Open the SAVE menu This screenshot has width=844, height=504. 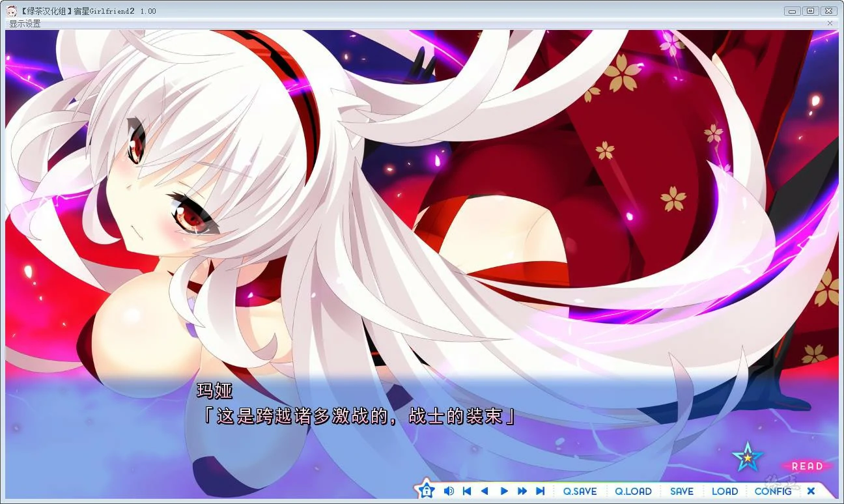click(682, 492)
